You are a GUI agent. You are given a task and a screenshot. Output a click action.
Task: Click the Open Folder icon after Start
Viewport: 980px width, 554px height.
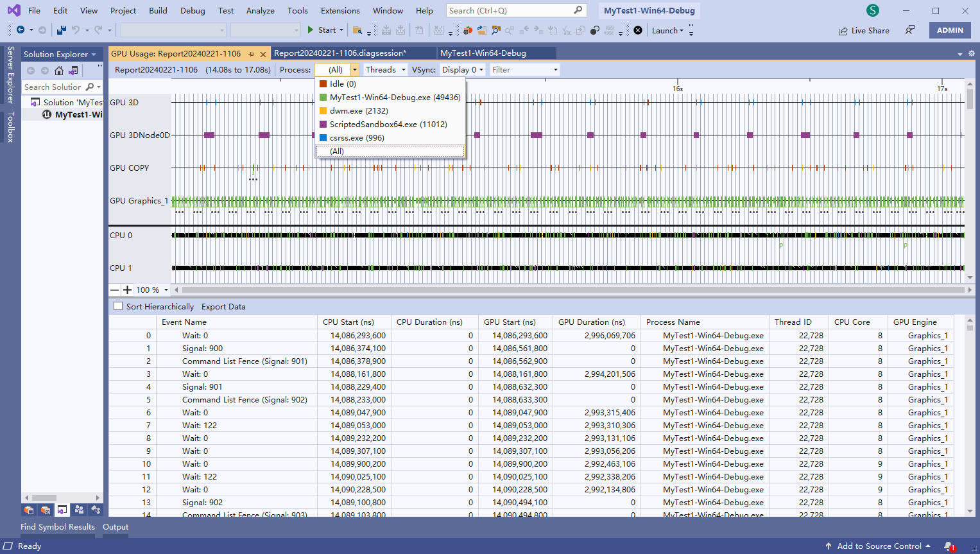coord(357,30)
